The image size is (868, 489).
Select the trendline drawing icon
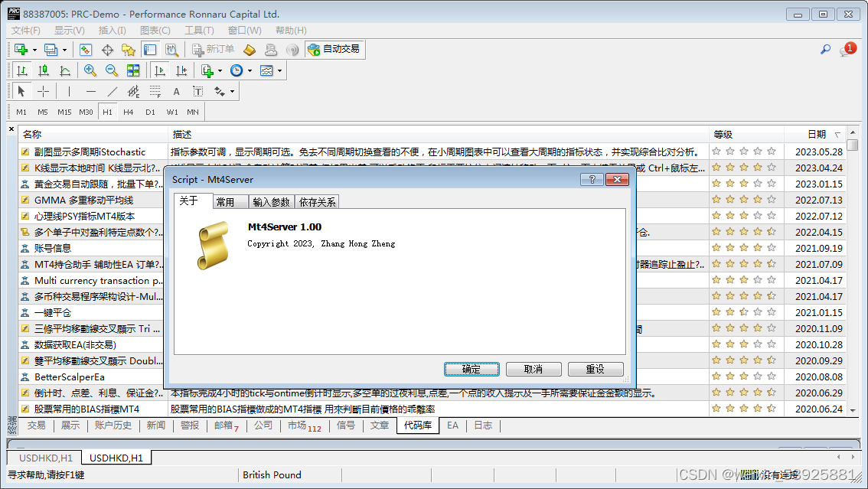tap(112, 91)
